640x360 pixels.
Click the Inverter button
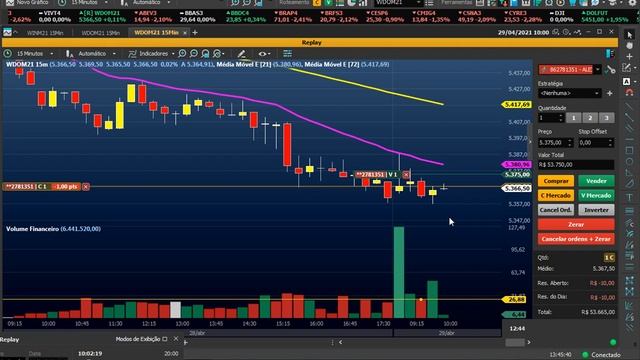(596, 210)
